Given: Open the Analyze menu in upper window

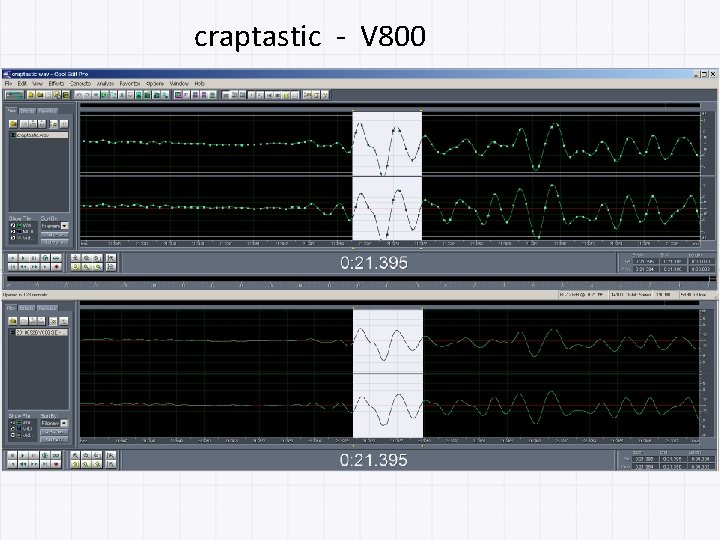Looking at the screenshot, I should pos(105,84).
